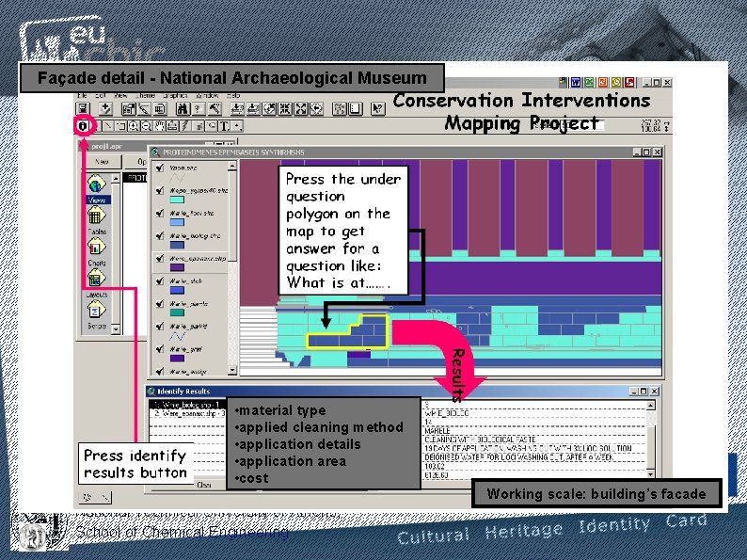Image resolution: width=747 pixels, height=560 pixels.
Task: Toggle visibility of the first theme in legend
Action: click(160, 168)
